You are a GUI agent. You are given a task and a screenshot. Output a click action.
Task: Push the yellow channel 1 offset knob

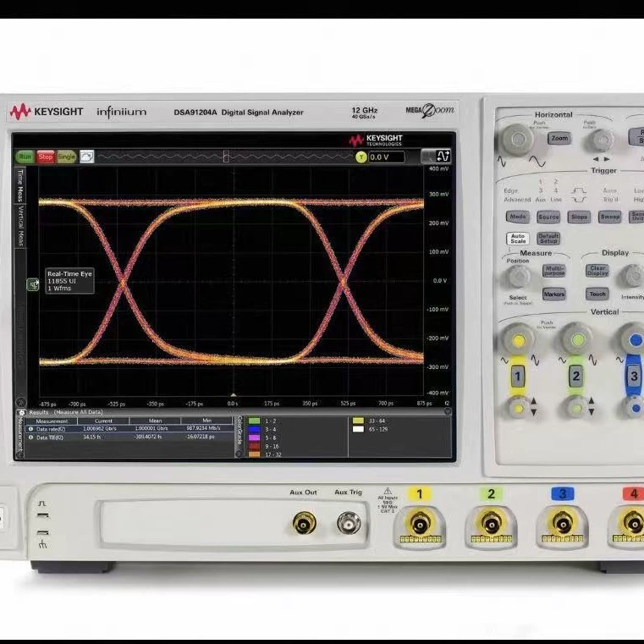pos(518,408)
